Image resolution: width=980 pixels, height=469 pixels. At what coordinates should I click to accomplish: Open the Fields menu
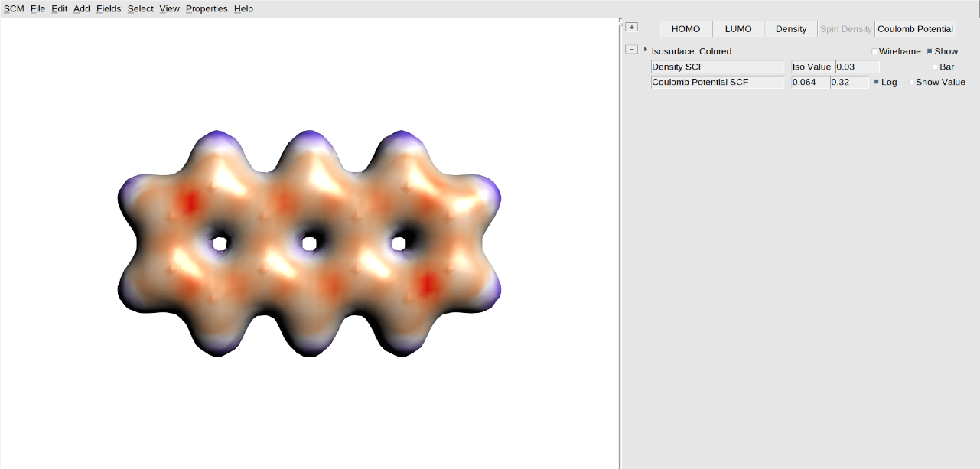(109, 8)
